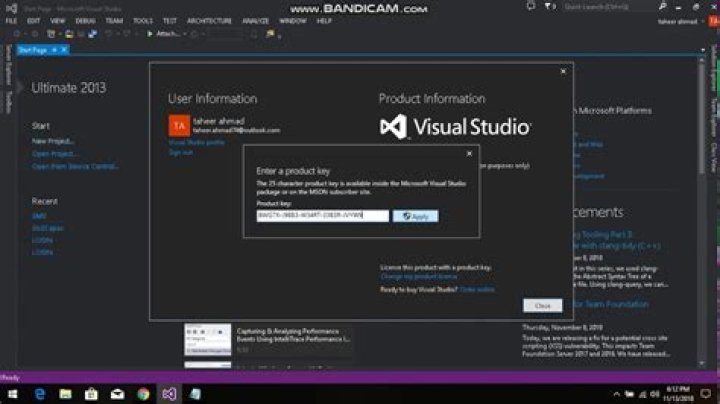Click the Save All toolbar icon
720x404 pixels.
coord(92,34)
